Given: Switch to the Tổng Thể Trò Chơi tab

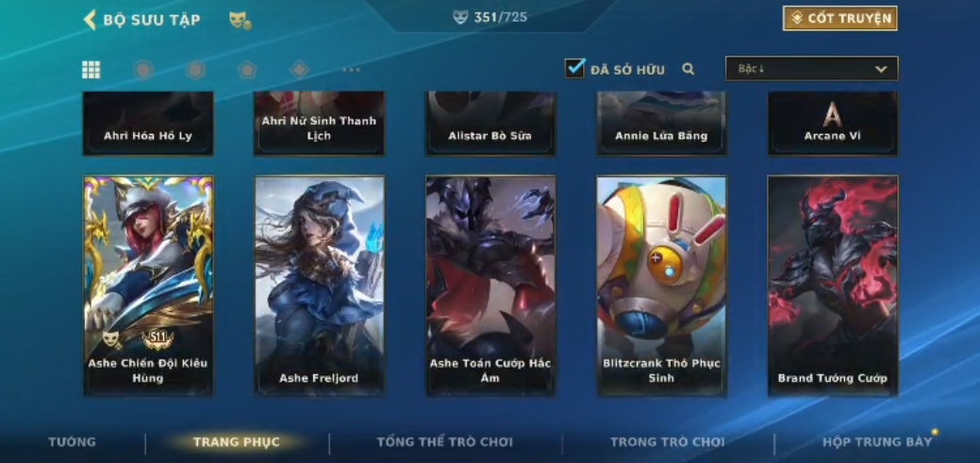Looking at the screenshot, I should coord(444,441).
